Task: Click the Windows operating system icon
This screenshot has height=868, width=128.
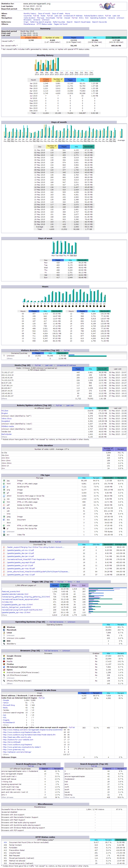Action: click(4, 627)
